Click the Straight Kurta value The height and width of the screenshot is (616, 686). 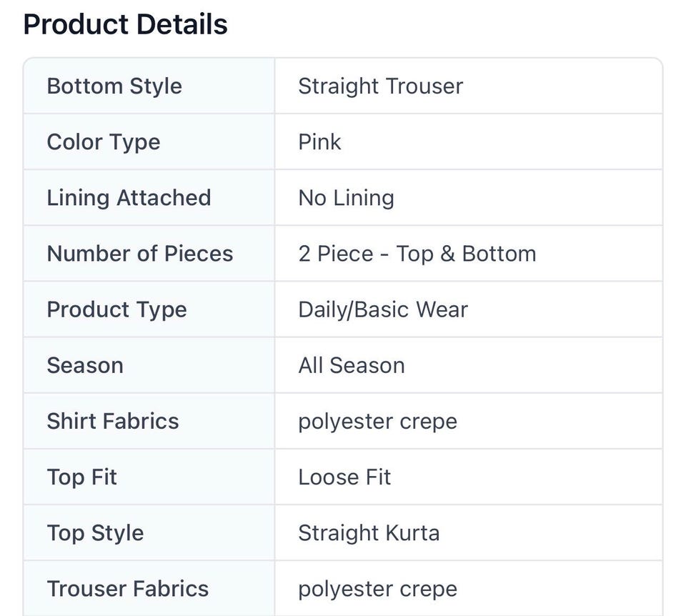pos(369,533)
